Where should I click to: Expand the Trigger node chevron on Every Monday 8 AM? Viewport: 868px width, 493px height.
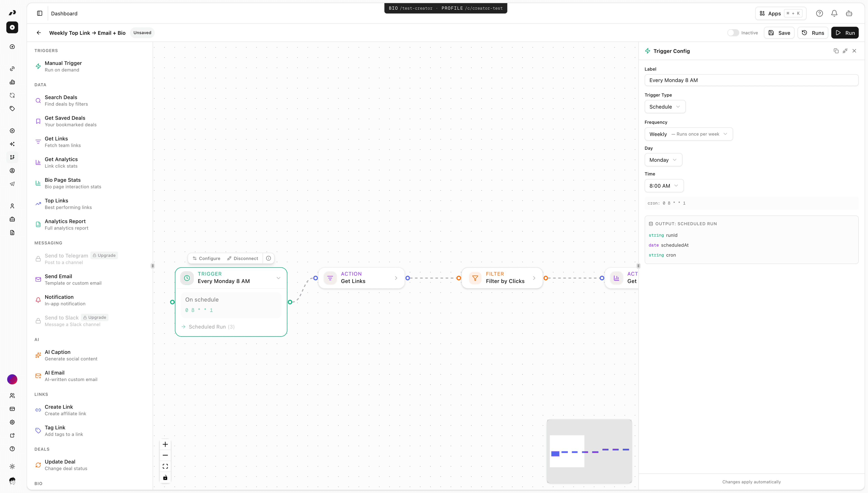pos(278,278)
